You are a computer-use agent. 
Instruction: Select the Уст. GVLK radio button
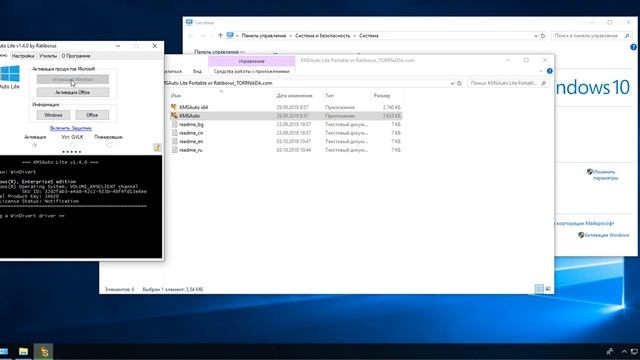[x=72, y=145]
